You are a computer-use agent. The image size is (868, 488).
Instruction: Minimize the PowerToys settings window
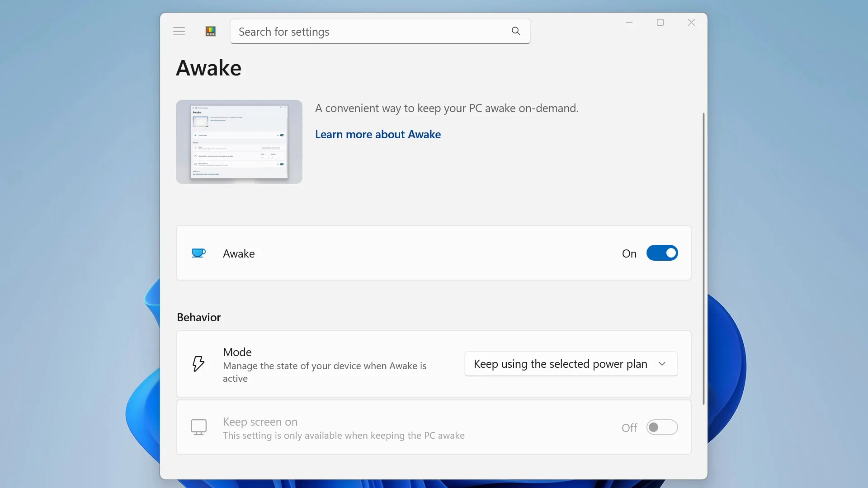[x=629, y=22]
